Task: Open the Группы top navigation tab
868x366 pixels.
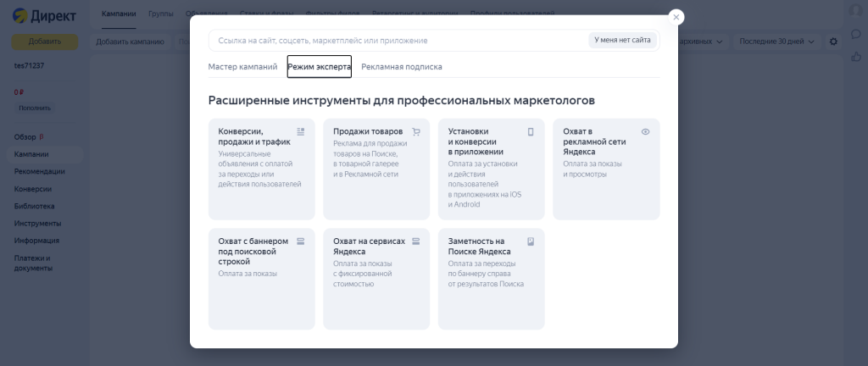Action: click(x=160, y=14)
